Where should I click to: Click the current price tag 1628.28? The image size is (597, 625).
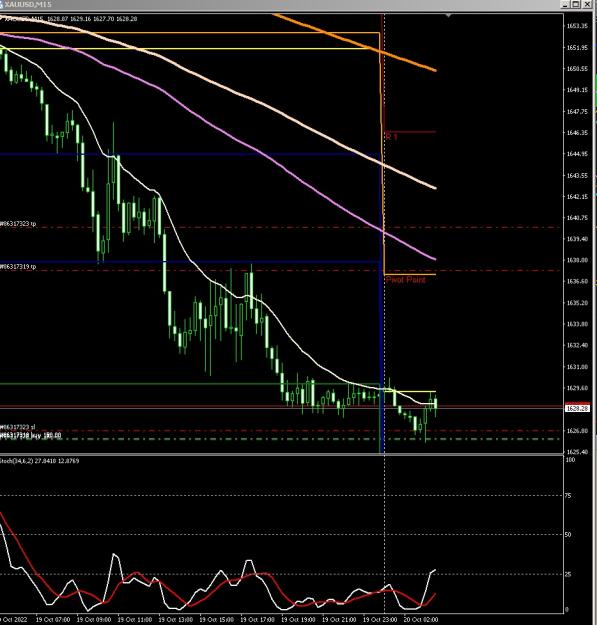click(577, 409)
